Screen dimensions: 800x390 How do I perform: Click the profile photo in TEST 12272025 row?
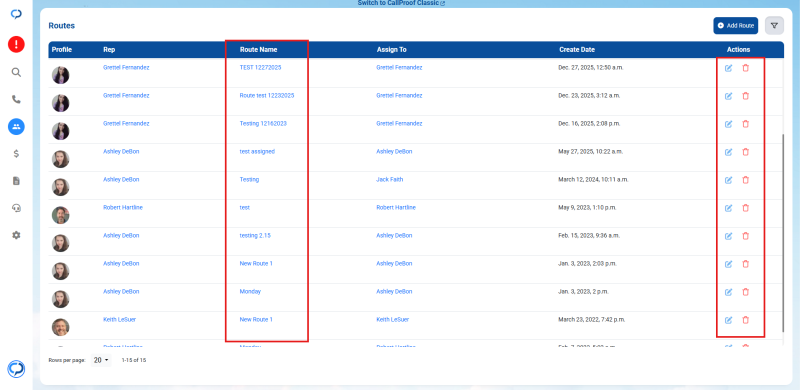tap(61, 75)
